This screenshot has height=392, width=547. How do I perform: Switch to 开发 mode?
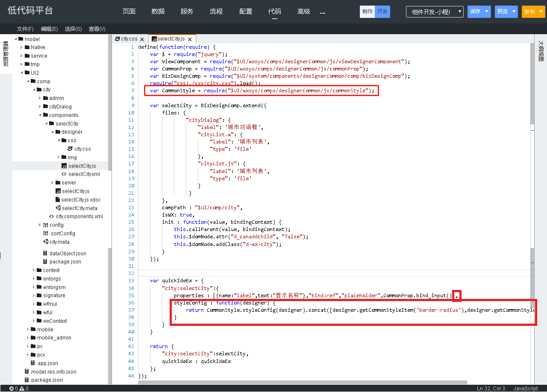point(382,12)
